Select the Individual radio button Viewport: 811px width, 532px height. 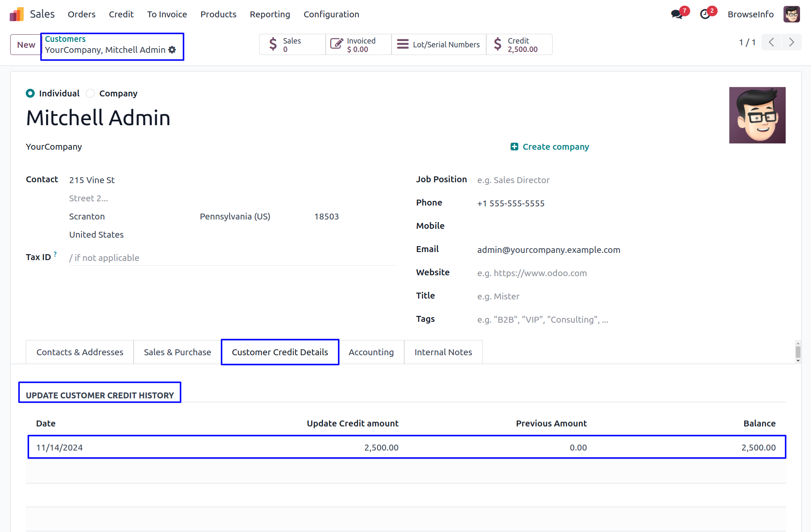(30, 93)
